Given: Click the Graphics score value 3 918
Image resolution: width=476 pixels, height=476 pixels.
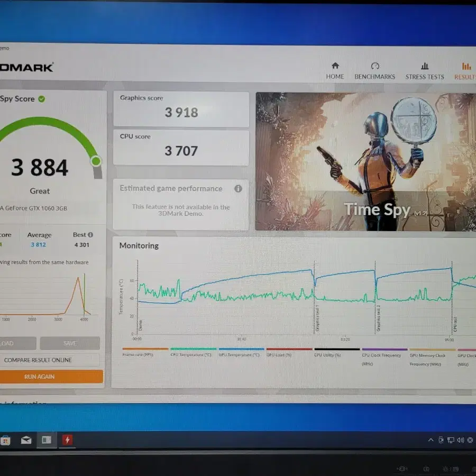Looking at the screenshot, I should (181, 113).
